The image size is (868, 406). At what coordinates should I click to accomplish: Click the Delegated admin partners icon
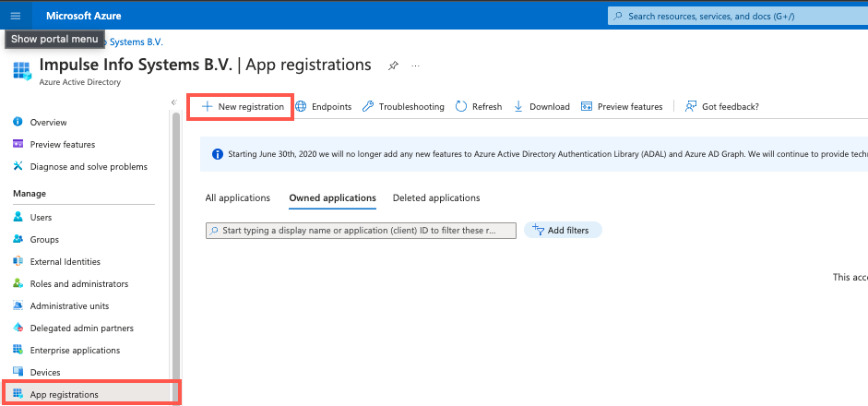pos(18,328)
